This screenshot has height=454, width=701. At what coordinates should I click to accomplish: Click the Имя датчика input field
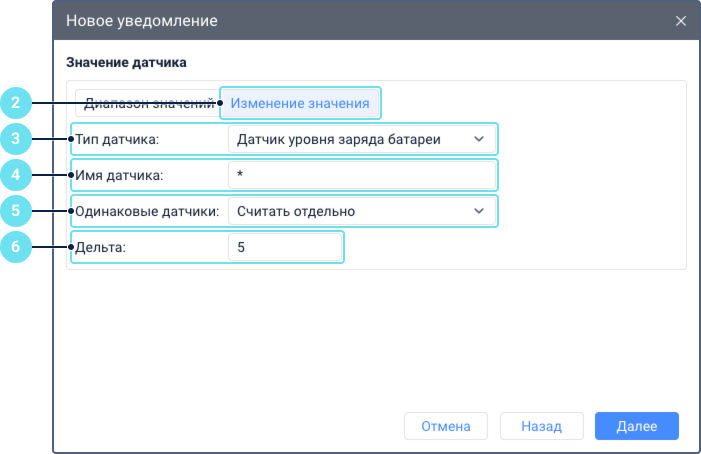pyautogui.click(x=361, y=175)
